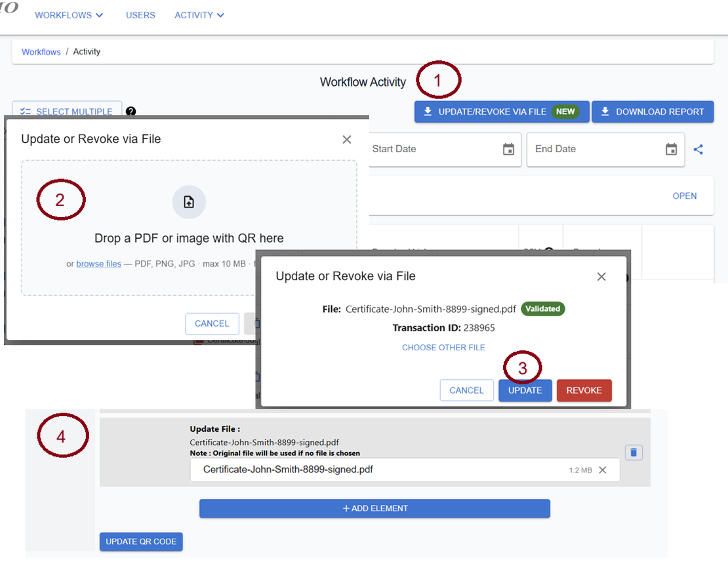Open the Start Date calendar icon
This screenshot has height=576, width=728.
coord(508,149)
